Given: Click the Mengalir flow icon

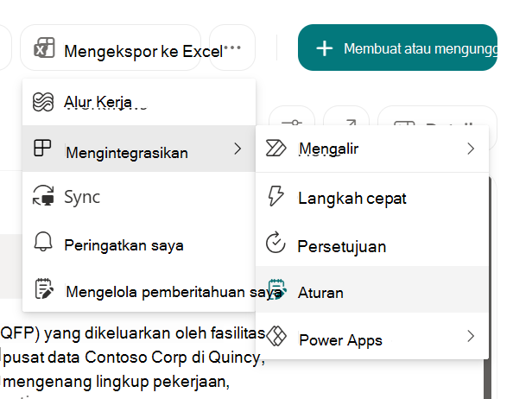Looking at the screenshot, I should 275,149.
